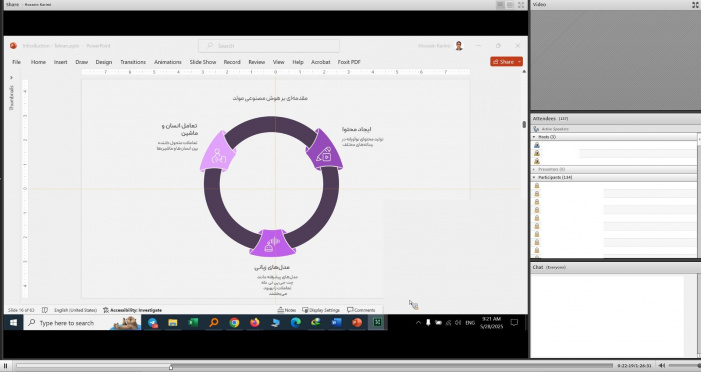Open the Transitions ribbon tab
The height and width of the screenshot is (372, 701).
coord(133,62)
